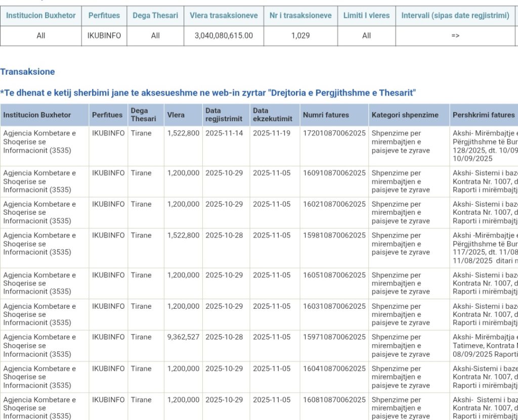
Task: Click the Intervali (sipas date regjistrimi) header
Action: point(455,15)
